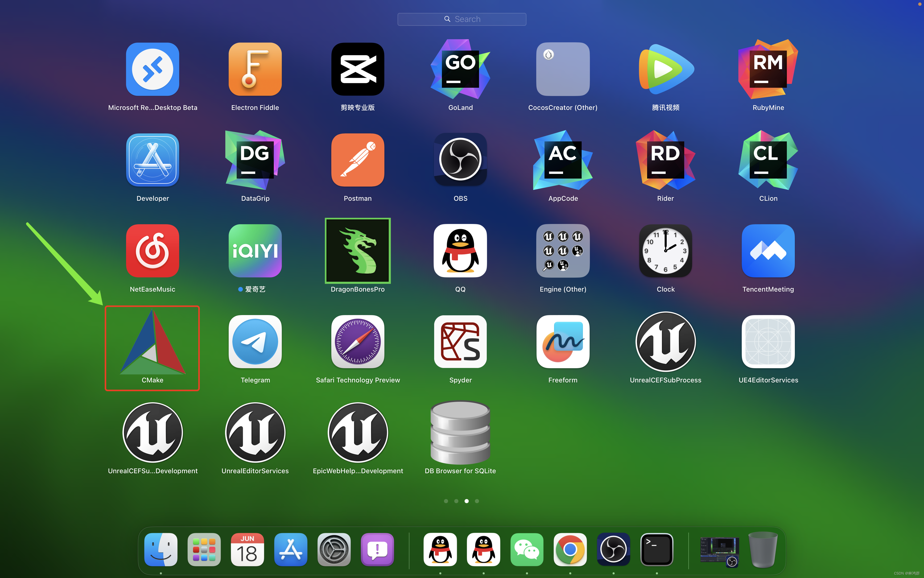924x578 pixels.
Task: Open System Settings from the Dock
Action: click(x=334, y=549)
